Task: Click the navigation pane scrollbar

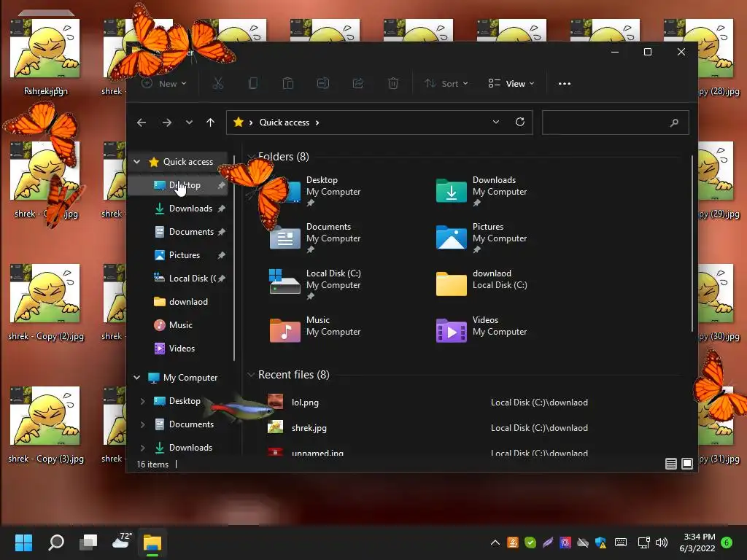Action: point(234,257)
